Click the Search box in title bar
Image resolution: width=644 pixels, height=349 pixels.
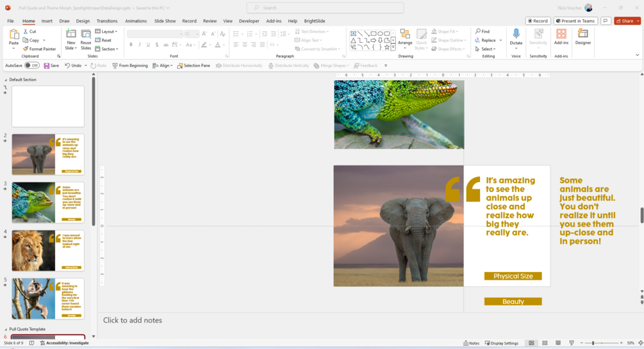[x=325, y=8]
